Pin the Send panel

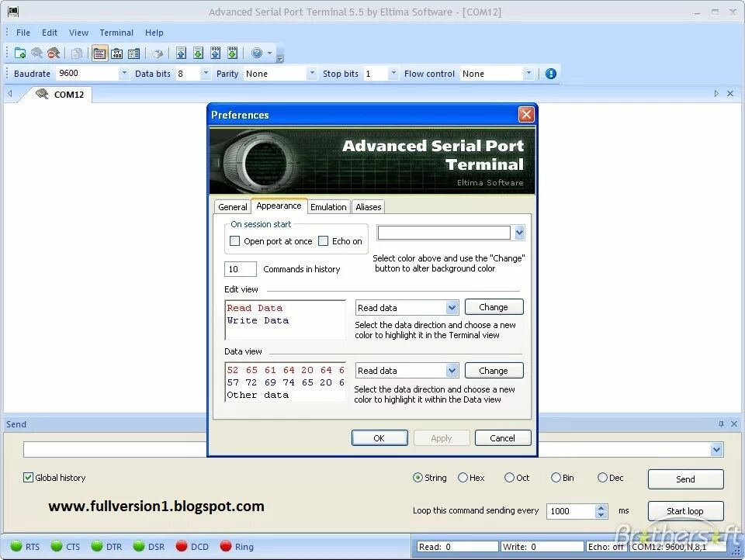721,423
